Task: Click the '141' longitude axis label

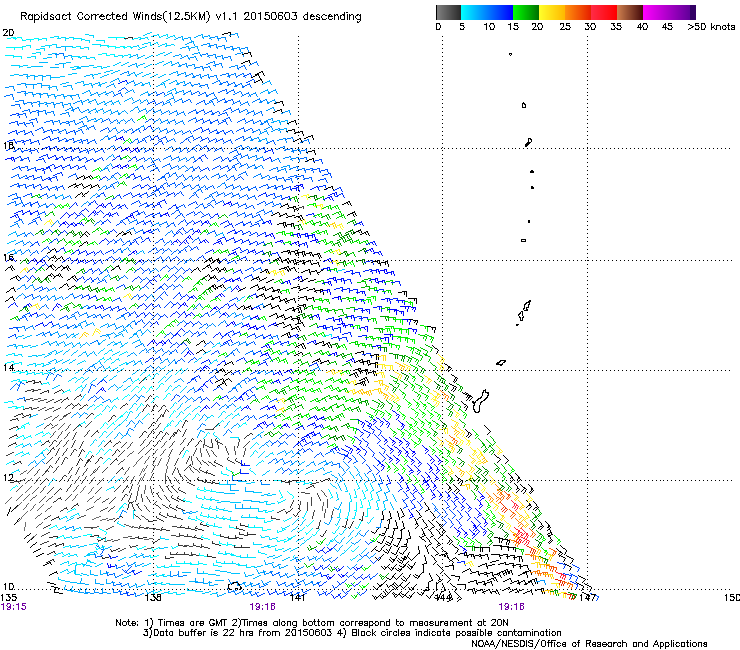Action: pyautogui.click(x=297, y=598)
